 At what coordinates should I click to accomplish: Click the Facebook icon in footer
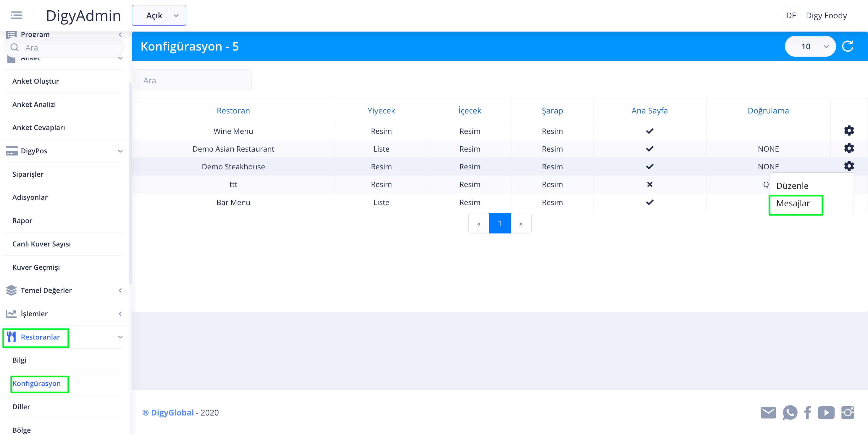click(x=807, y=413)
